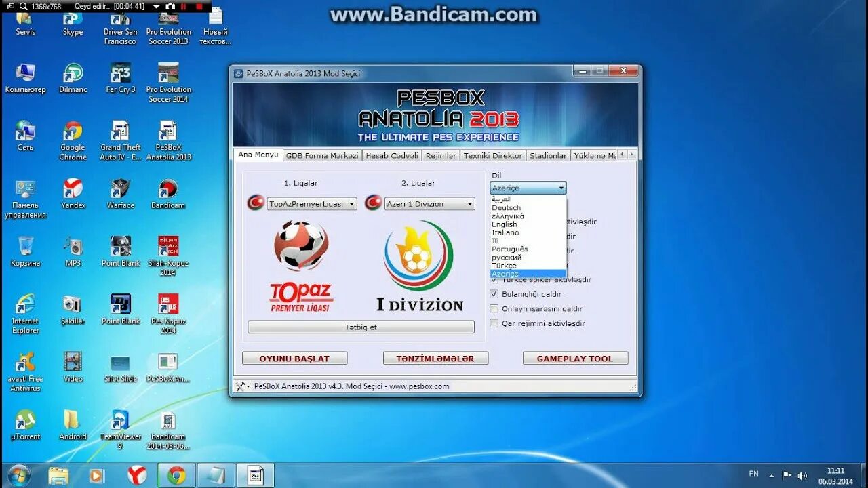This screenshot has height=488, width=868.
Task: Open Grand Theft Auto IV shortcut
Action: point(120,141)
